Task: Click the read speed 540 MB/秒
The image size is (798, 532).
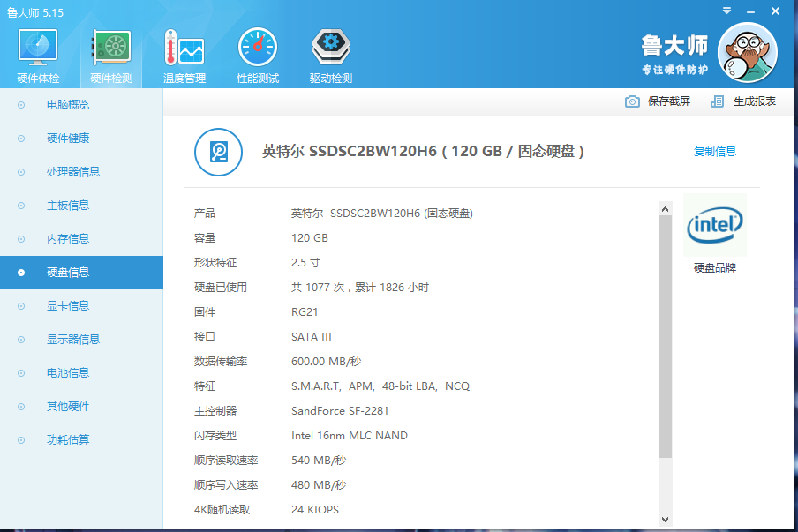Action: coord(319,461)
